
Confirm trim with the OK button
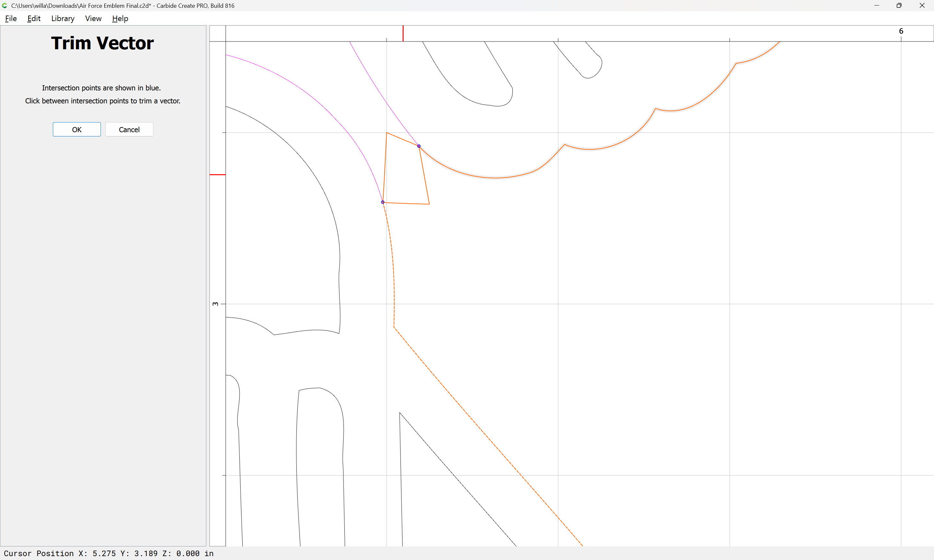coord(77,129)
